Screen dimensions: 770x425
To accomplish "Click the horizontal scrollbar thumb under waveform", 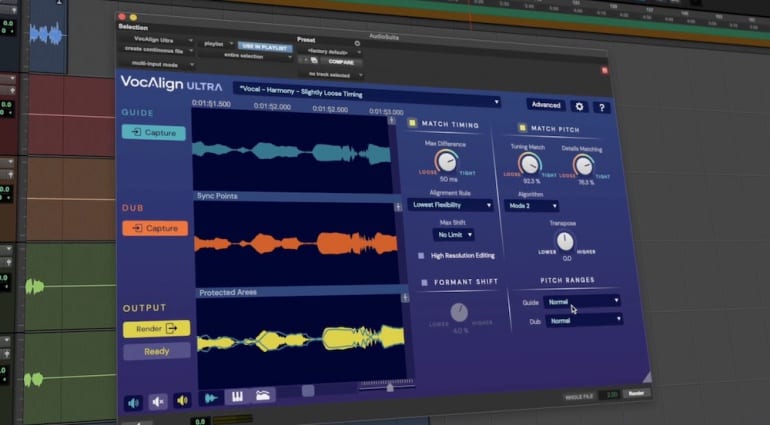I will click(x=308, y=391).
